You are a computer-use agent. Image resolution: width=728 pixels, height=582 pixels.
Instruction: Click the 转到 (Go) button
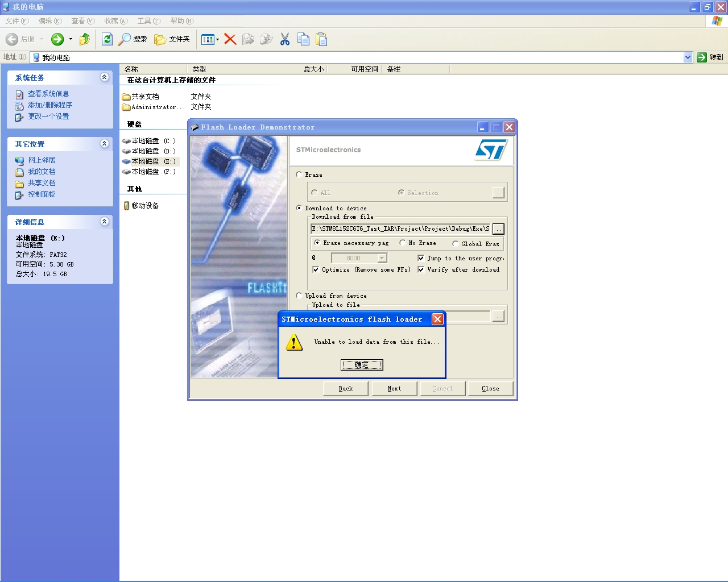pyautogui.click(x=710, y=57)
